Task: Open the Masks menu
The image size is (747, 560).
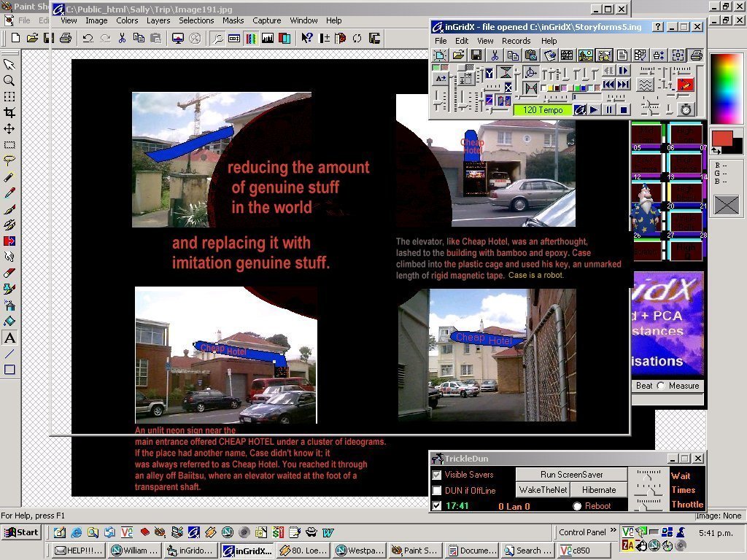Action: tap(233, 20)
